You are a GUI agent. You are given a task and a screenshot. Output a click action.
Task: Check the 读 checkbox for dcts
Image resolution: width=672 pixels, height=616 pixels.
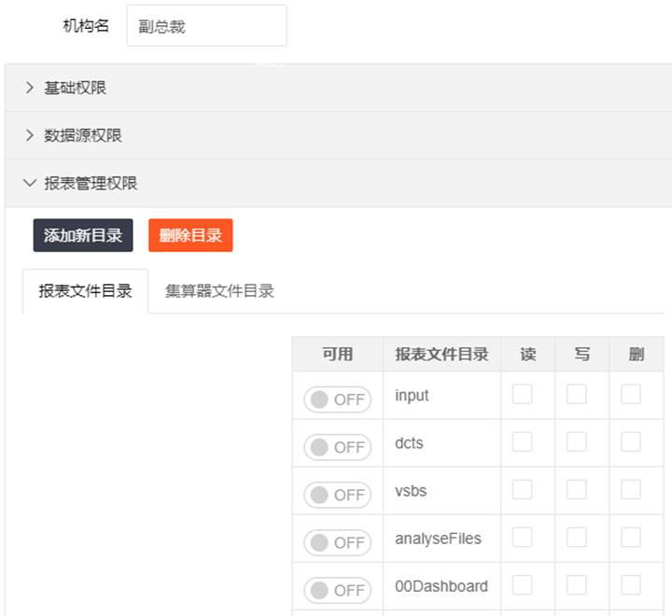[522, 441]
